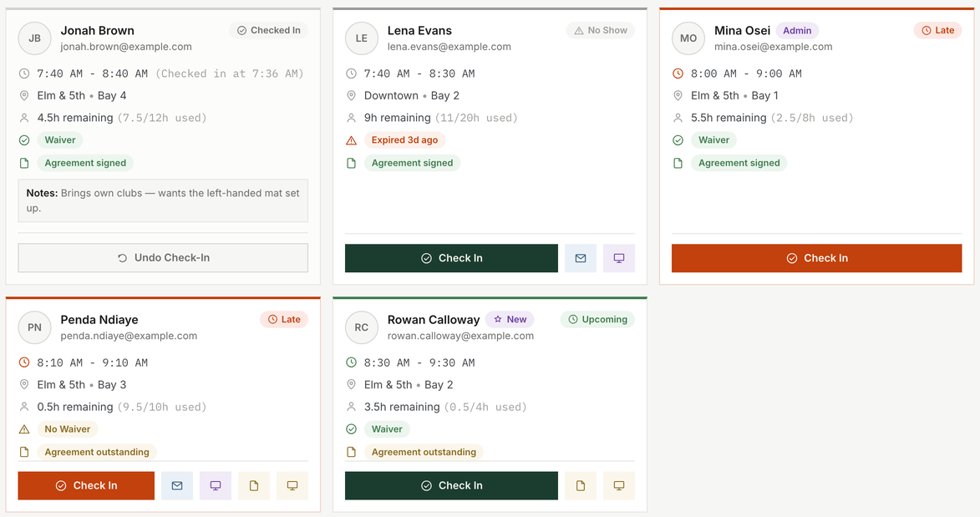Click the red clock icon beside 8:00 AM - 9:00 AM

(x=678, y=73)
